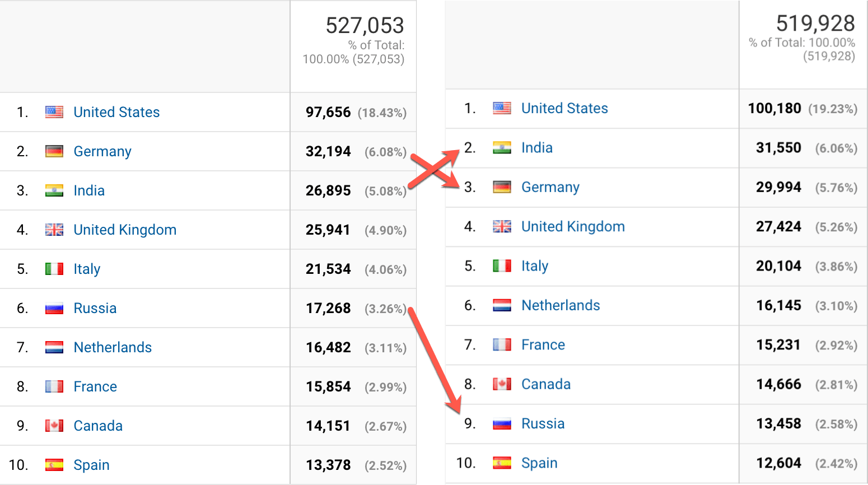868x485 pixels.
Task: Open Netherlands link in right table
Action: (x=561, y=305)
